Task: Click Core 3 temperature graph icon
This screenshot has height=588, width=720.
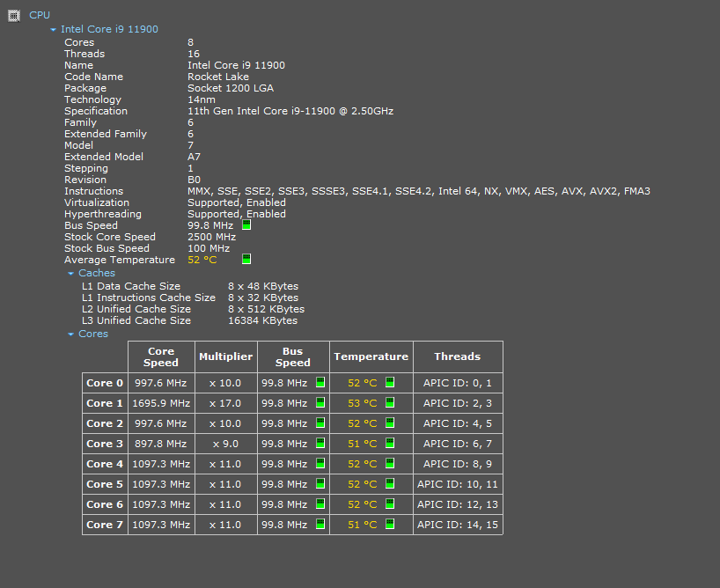Action: click(x=390, y=443)
